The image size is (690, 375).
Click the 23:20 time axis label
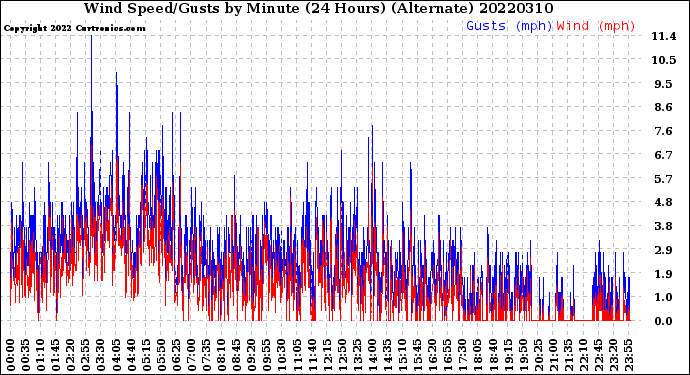tap(613, 355)
